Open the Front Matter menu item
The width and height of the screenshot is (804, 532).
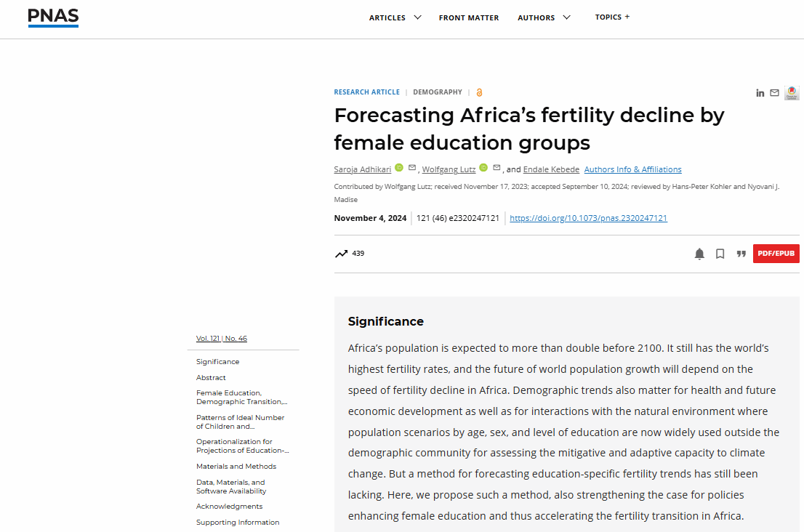pyautogui.click(x=469, y=17)
